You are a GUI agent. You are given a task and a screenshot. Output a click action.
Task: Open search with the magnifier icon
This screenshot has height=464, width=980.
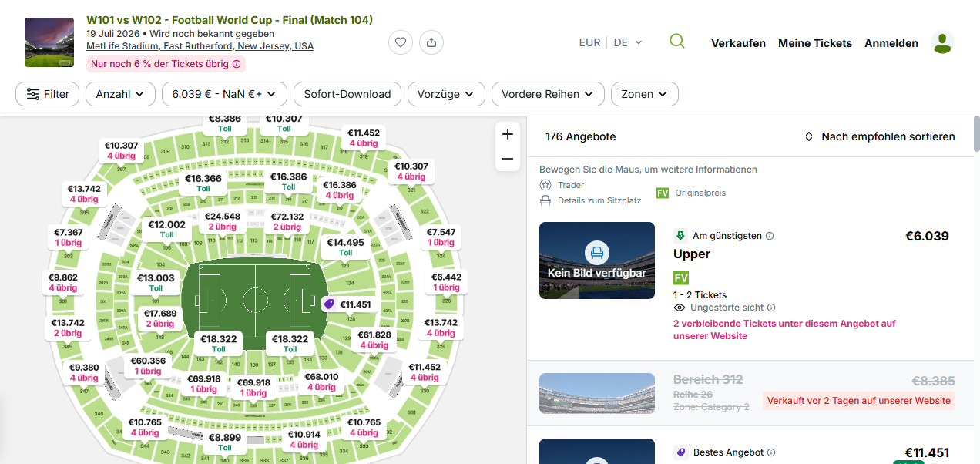point(677,42)
